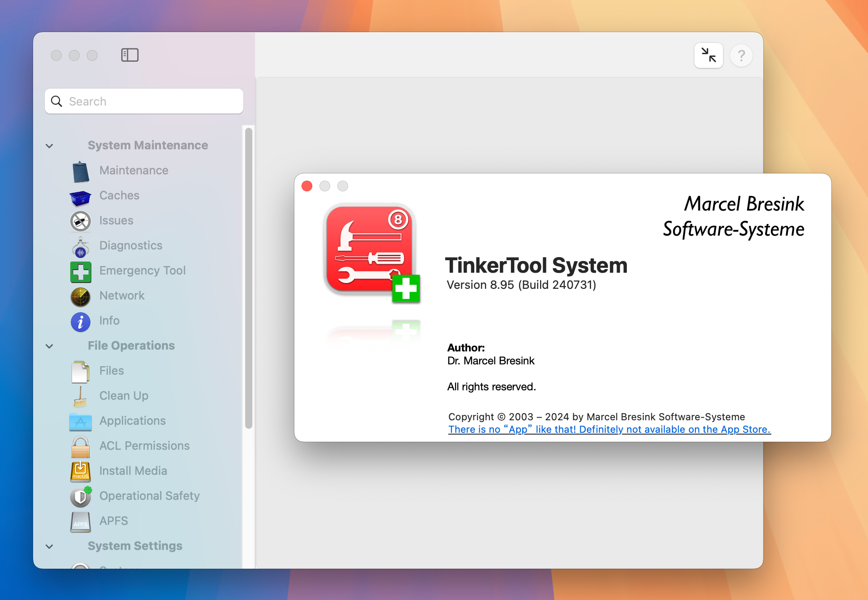Select the Emergency Tool sidebar label

[142, 270]
